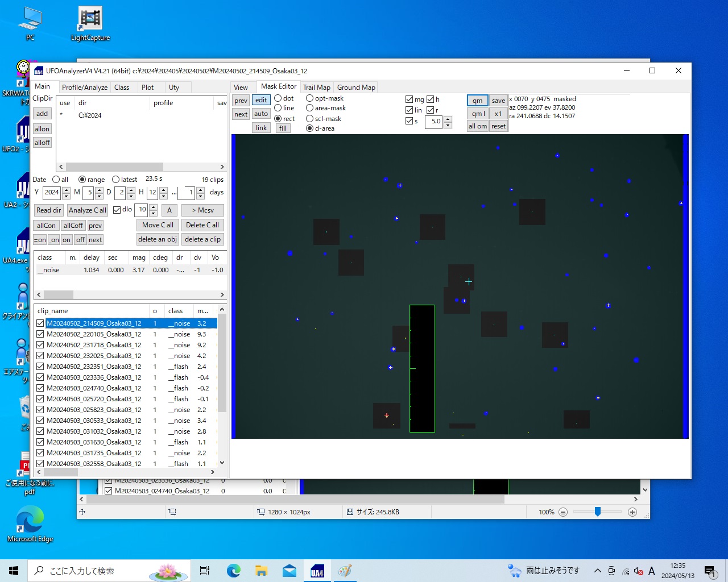
Task: Click the zoom out minus icon
Action: [563, 512]
